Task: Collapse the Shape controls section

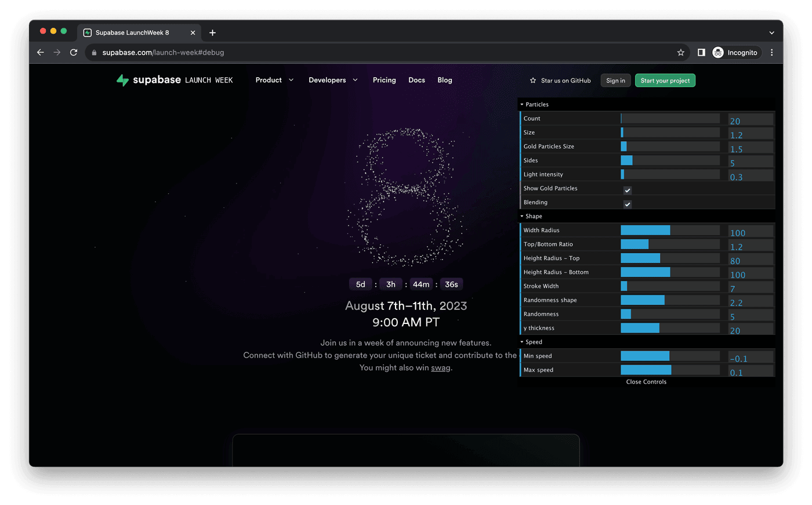Action: pyautogui.click(x=521, y=215)
